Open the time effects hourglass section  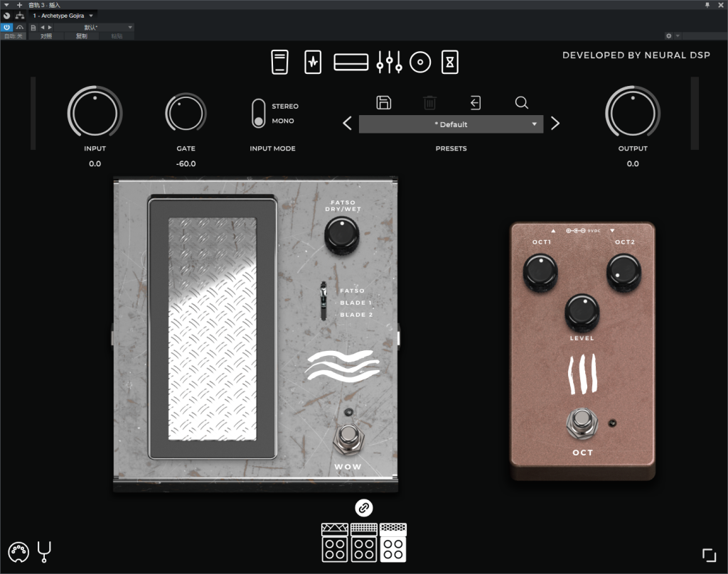pos(449,63)
